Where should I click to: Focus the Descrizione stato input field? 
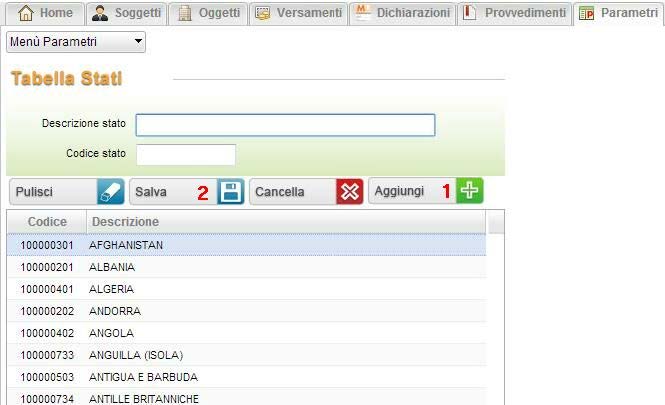click(x=285, y=125)
